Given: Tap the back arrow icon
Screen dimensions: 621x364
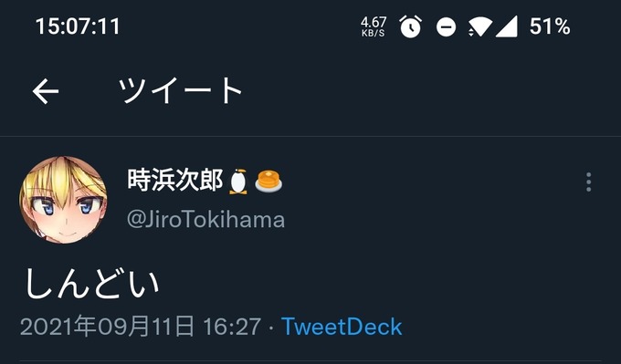Looking at the screenshot, I should 46,91.
